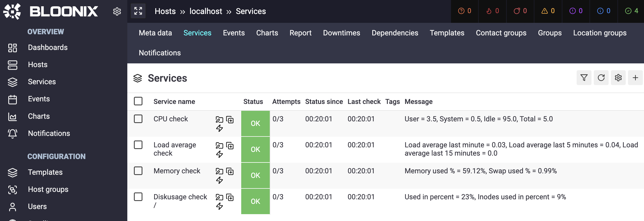Screen dimensions: 644x221
Task: Open Templates under Configuration in sidebar
Action: (45, 172)
